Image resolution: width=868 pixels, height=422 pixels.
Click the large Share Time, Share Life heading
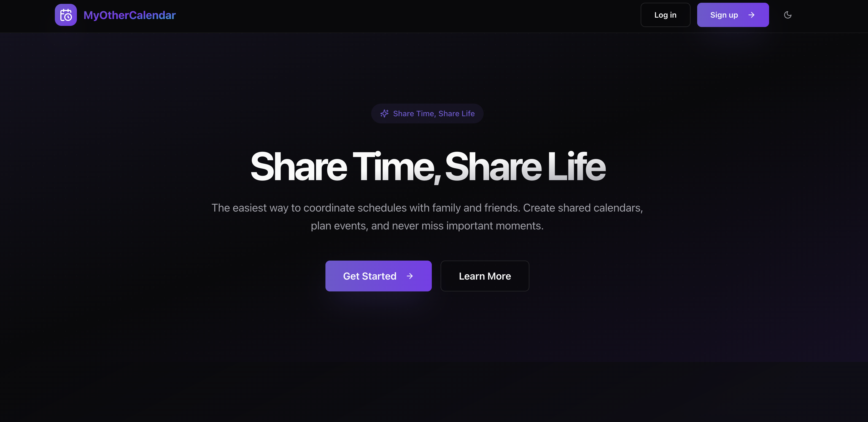[428, 167]
